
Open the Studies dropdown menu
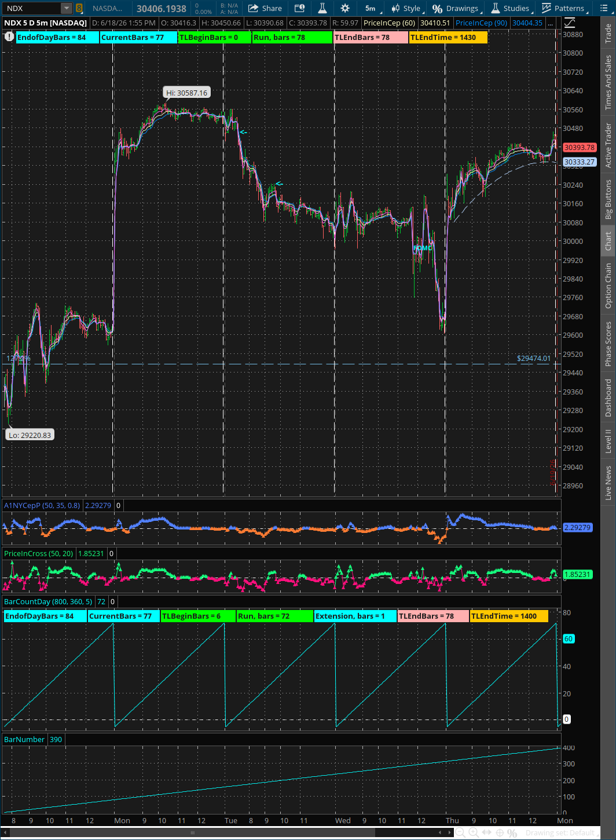click(x=511, y=8)
